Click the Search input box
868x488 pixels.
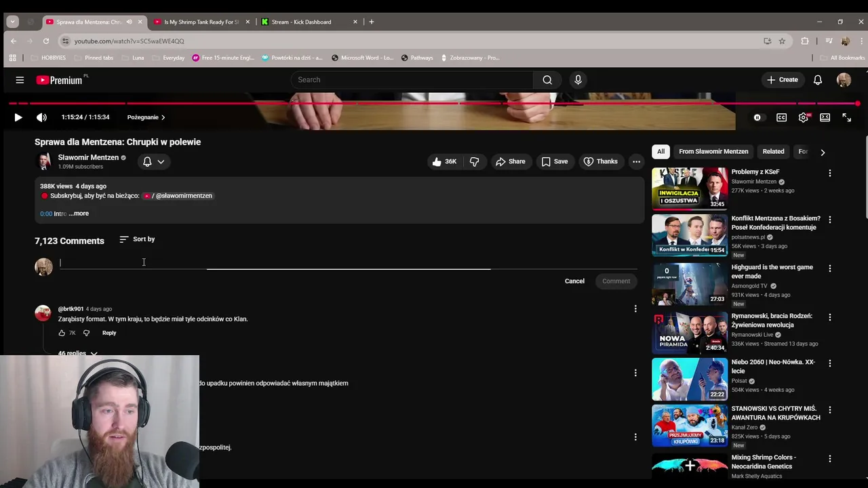coord(412,80)
